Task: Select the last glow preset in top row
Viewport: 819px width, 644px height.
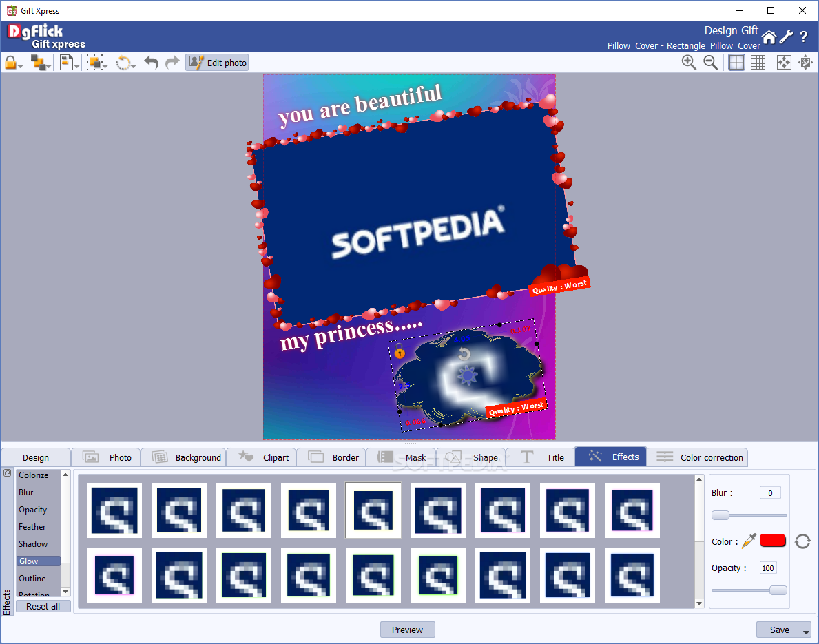Action: [x=632, y=510]
